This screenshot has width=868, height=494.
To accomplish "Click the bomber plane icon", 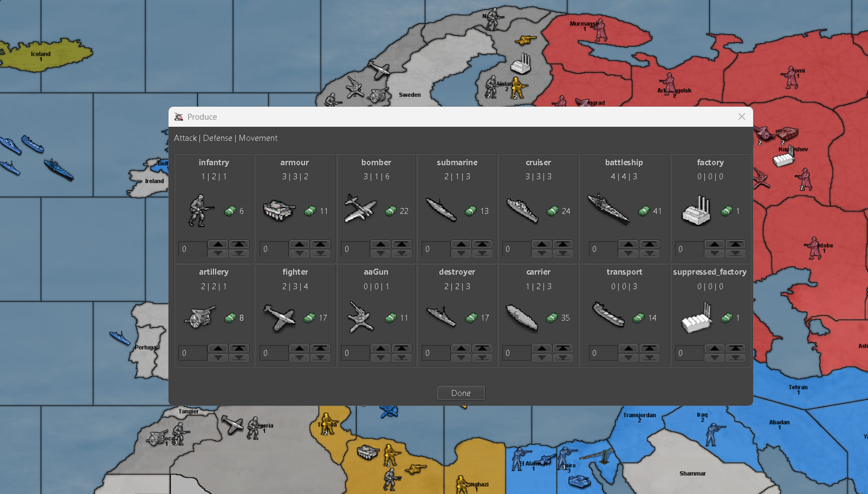I will click(x=361, y=210).
